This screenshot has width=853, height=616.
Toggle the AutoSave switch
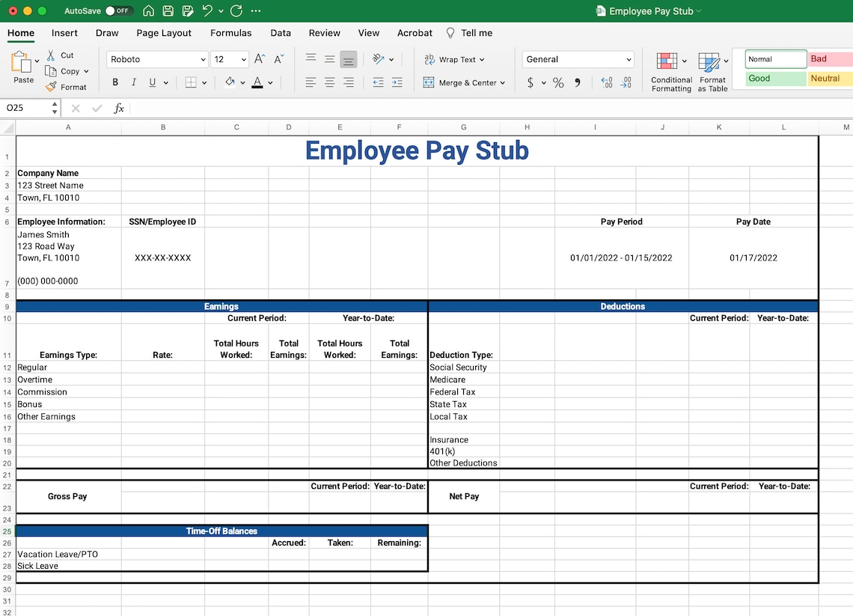pos(118,11)
